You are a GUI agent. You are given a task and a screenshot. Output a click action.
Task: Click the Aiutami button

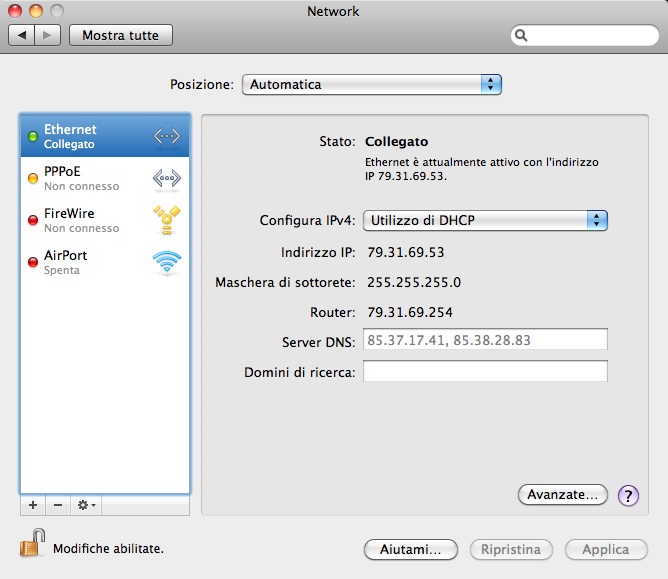(411, 549)
